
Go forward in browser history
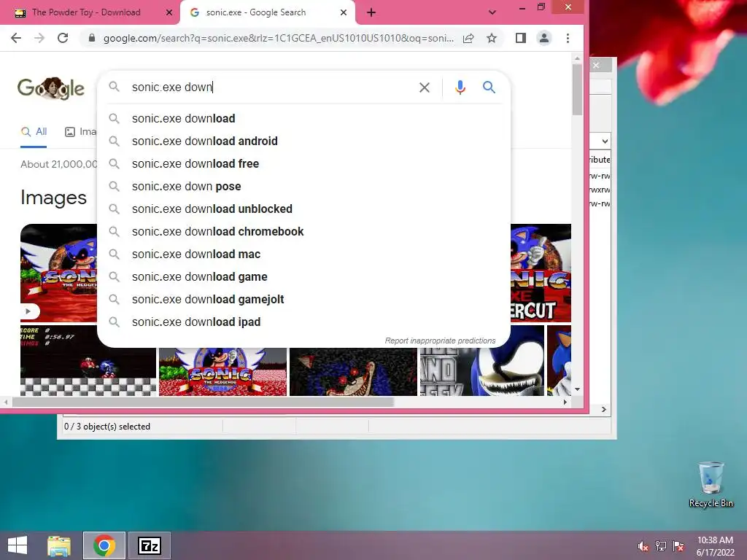point(39,38)
